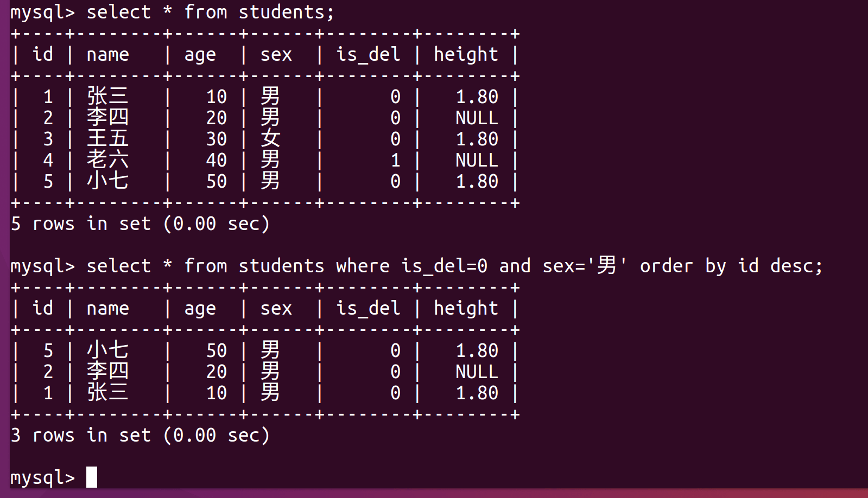This screenshot has width=868, height=498.
Task: Click name 小七 in second table
Action: (x=108, y=350)
